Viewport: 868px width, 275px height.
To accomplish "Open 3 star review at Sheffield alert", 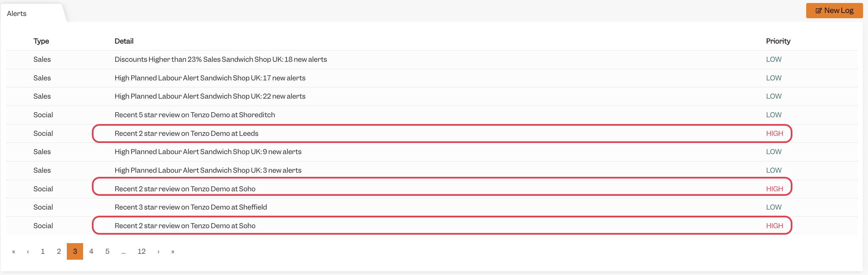I will coord(432,207).
